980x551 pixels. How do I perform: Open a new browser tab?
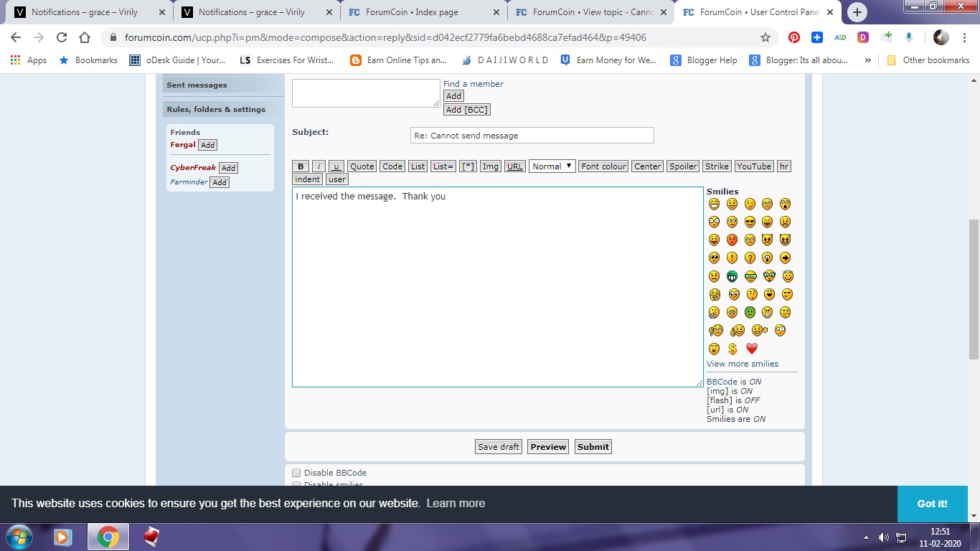pyautogui.click(x=857, y=12)
